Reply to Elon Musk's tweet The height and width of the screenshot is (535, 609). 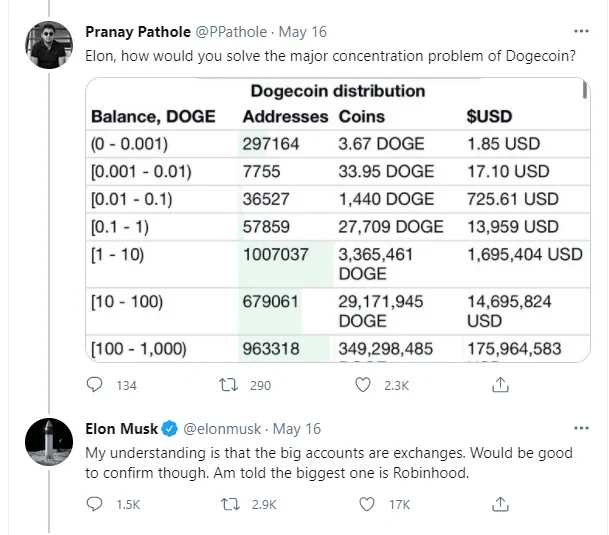click(96, 505)
